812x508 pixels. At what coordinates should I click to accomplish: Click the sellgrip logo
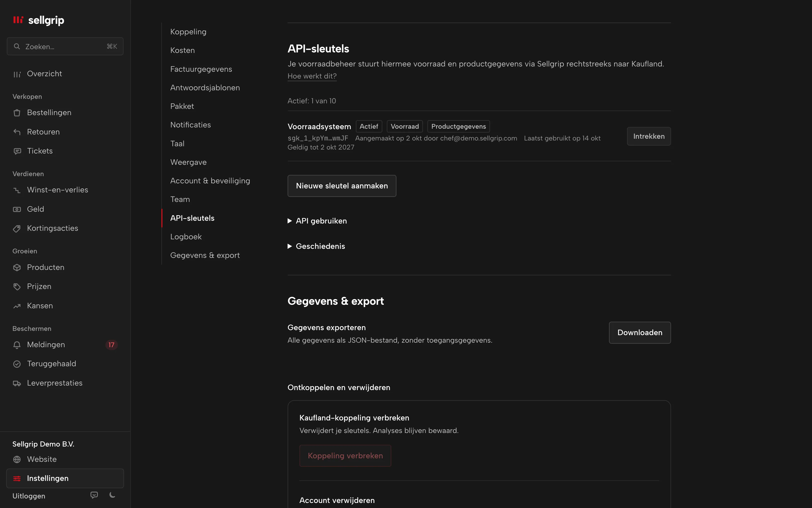pyautogui.click(x=38, y=20)
